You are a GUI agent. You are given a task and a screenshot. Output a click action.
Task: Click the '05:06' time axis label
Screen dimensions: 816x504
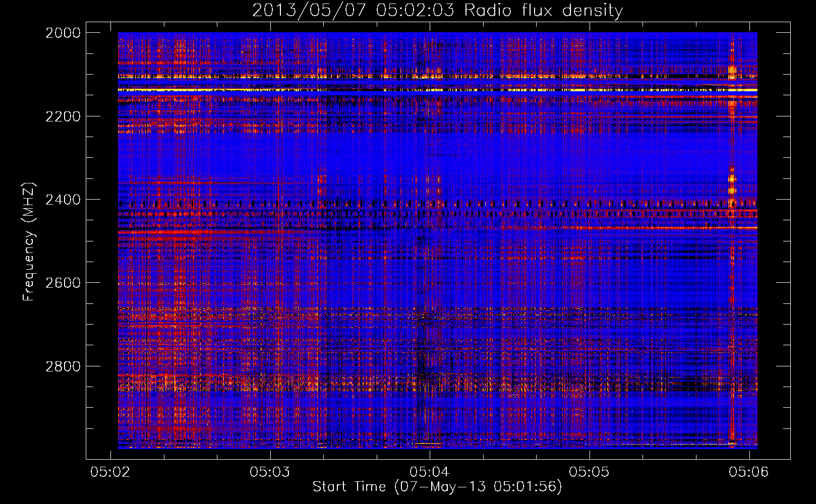(x=749, y=472)
